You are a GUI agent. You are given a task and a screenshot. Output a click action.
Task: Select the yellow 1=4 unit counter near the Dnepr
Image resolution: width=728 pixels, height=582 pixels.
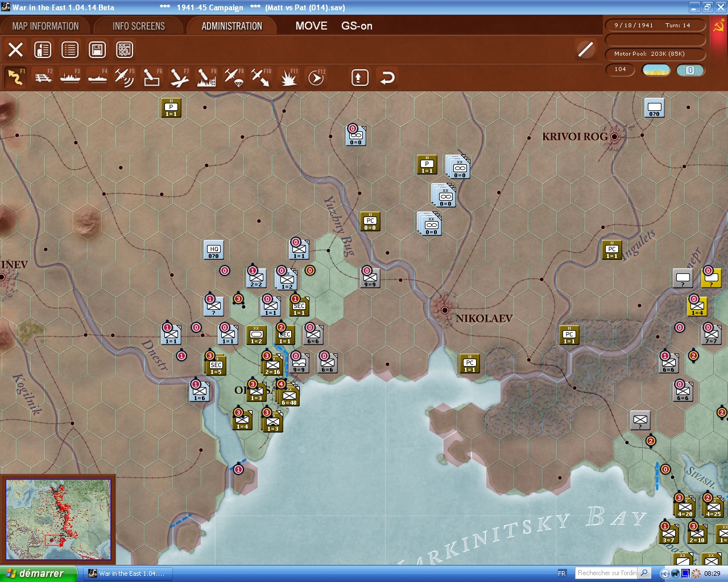(x=697, y=306)
